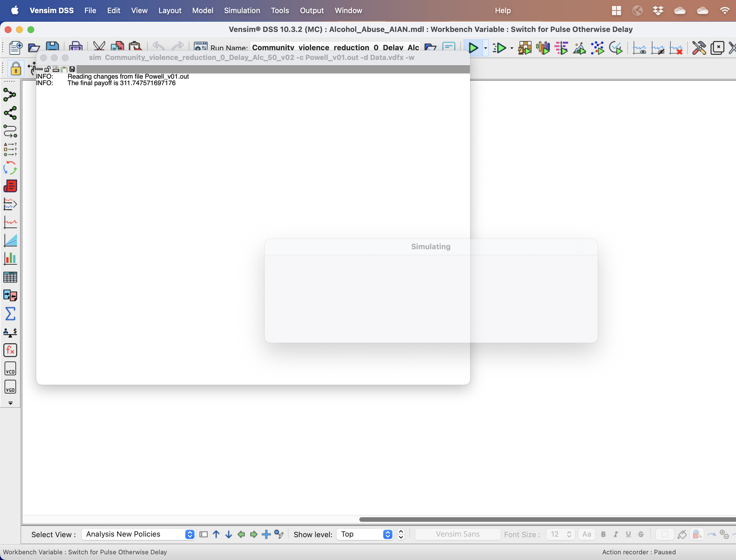The width and height of the screenshot is (736, 560).
Task: Go to previous view with up arrow
Action: click(216, 534)
